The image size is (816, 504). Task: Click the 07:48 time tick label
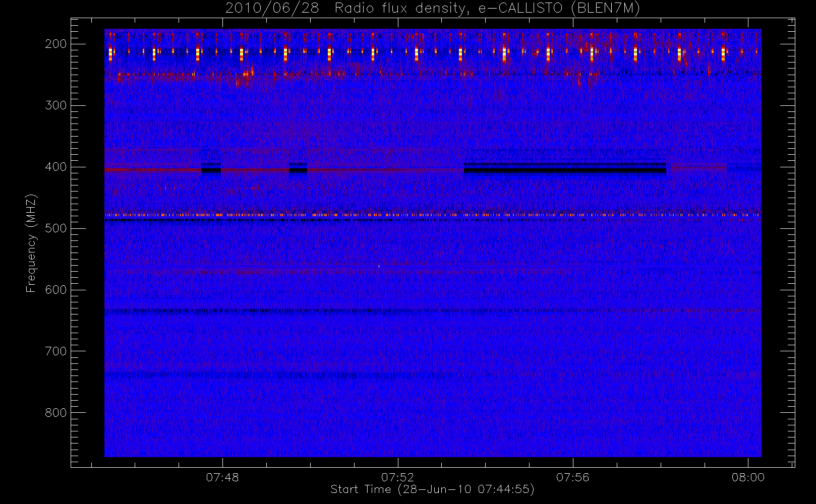pyautogui.click(x=222, y=477)
